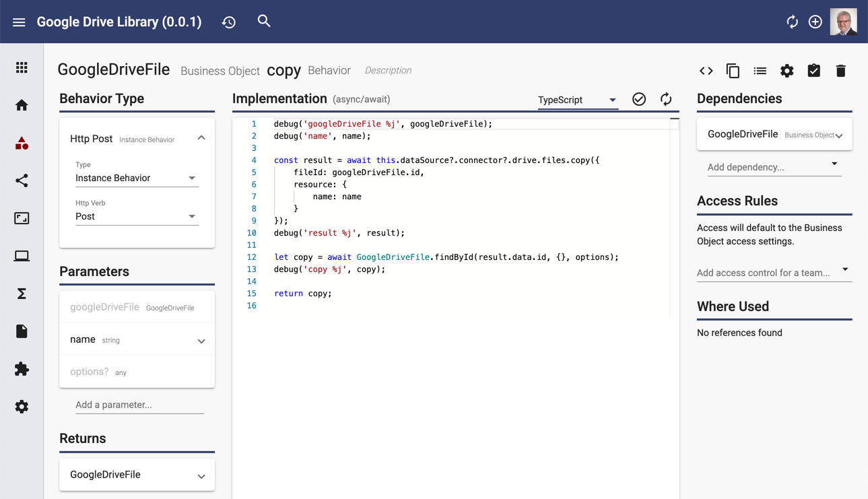Click the Business Object label in header

click(x=220, y=71)
